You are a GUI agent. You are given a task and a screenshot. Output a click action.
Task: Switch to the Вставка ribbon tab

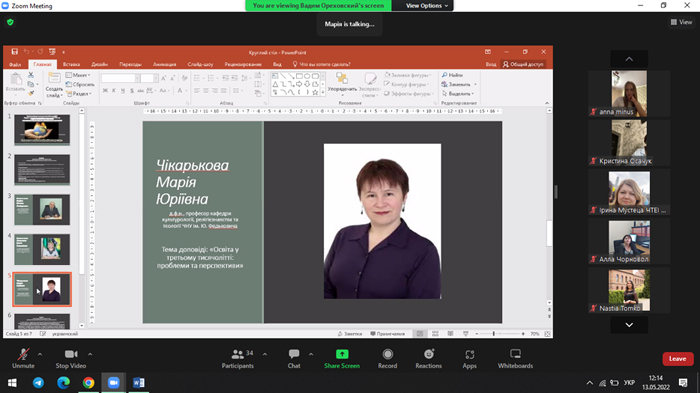pos(71,64)
